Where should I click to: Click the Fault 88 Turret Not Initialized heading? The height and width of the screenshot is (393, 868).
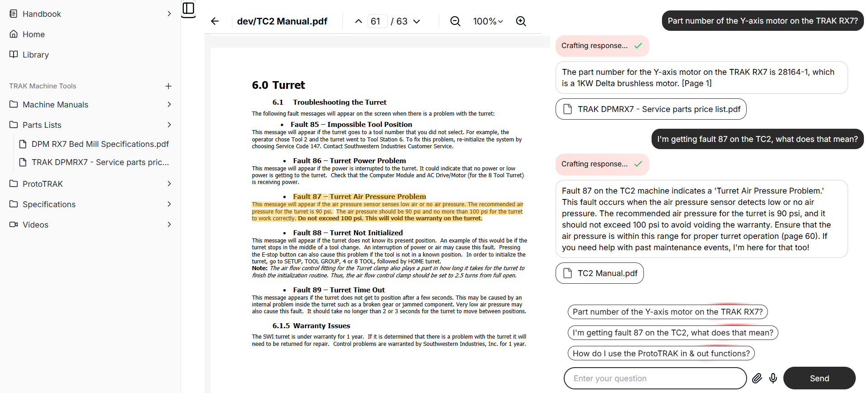[348, 233]
